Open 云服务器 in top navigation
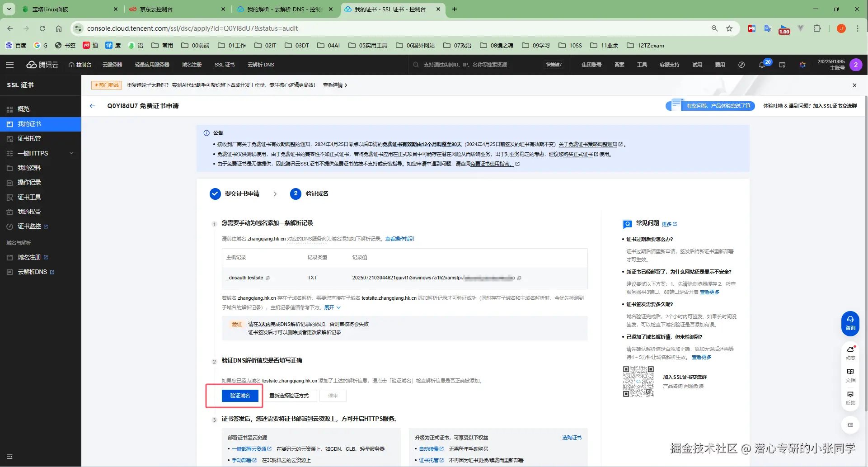The width and height of the screenshot is (868, 467). pyautogui.click(x=112, y=65)
